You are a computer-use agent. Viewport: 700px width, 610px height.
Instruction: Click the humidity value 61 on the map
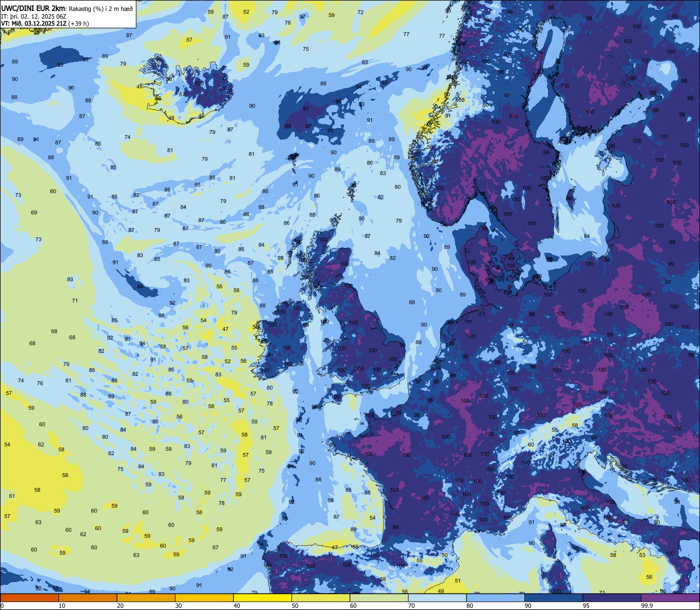tap(12, 496)
